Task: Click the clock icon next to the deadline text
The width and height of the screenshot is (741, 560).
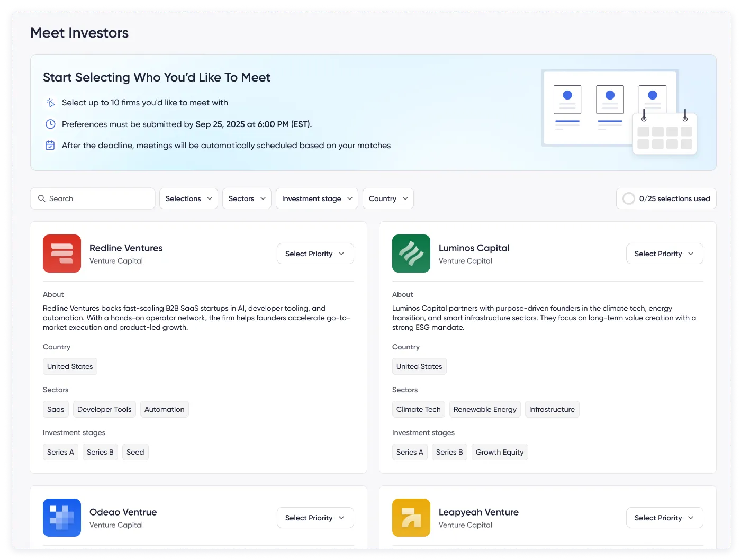Action: 50,124
